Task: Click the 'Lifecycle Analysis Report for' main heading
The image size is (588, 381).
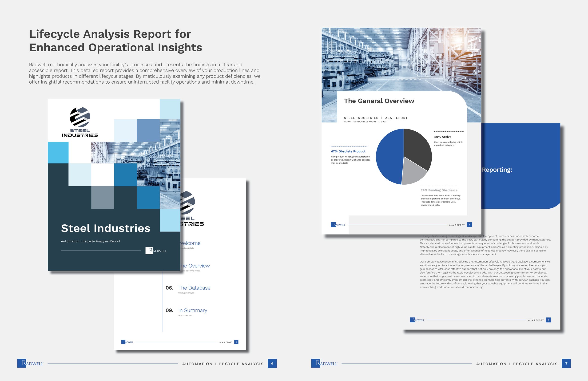Action: [110, 34]
